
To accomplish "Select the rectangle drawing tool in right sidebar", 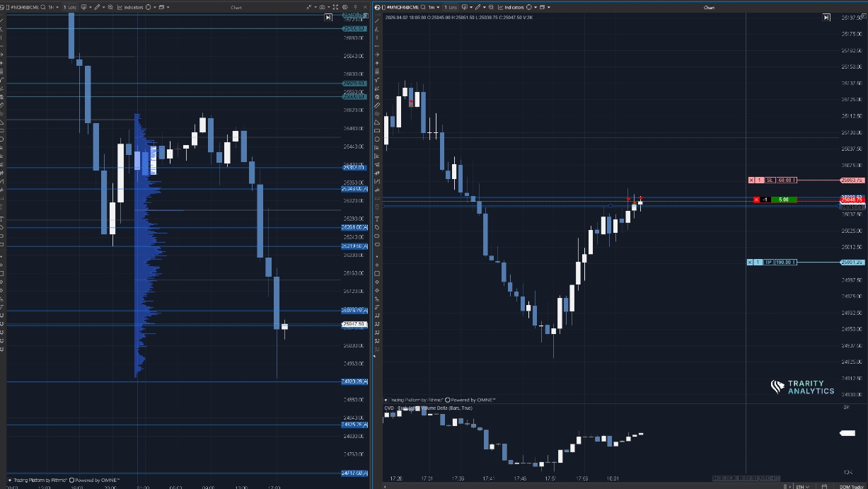I will [x=377, y=130].
